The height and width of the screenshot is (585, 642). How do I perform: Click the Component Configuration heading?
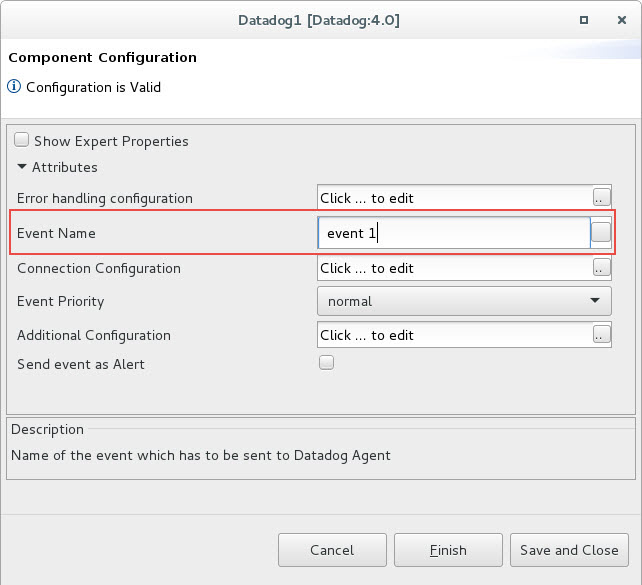coord(102,57)
